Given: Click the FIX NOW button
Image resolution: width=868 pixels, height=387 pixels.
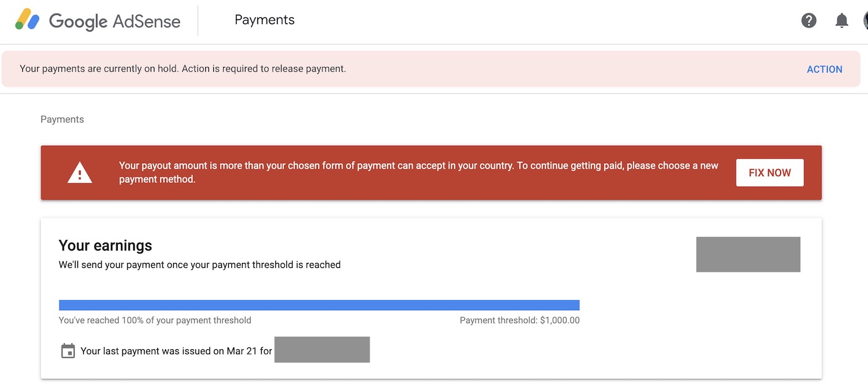Looking at the screenshot, I should [769, 172].
